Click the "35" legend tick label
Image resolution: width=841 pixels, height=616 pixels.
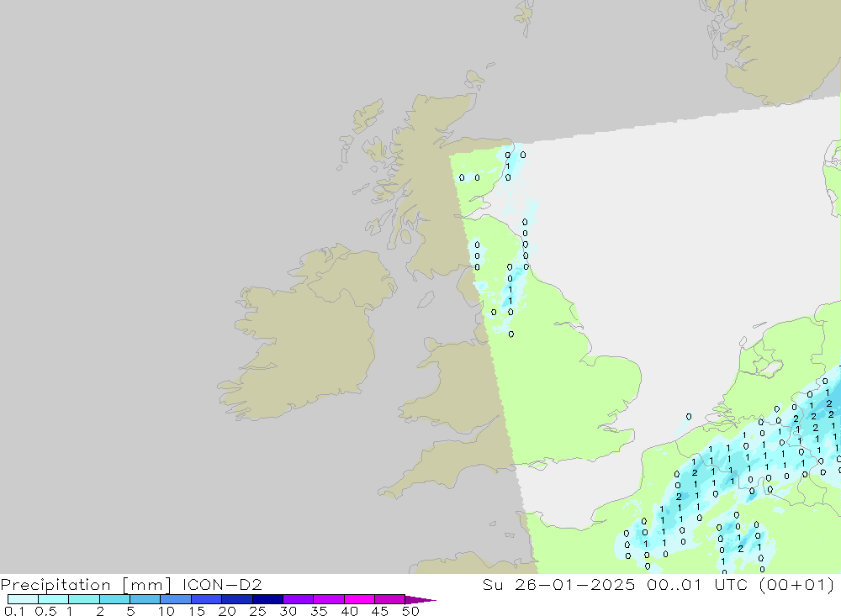(319, 611)
